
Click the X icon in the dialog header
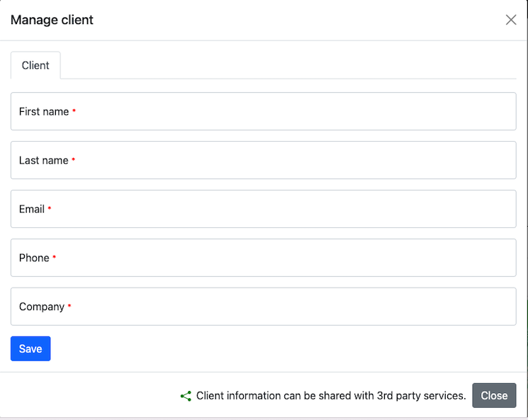[x=511, y=20]
